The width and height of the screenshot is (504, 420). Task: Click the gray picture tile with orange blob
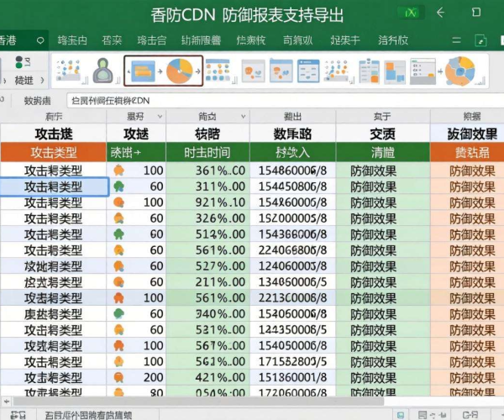point(253,71)
